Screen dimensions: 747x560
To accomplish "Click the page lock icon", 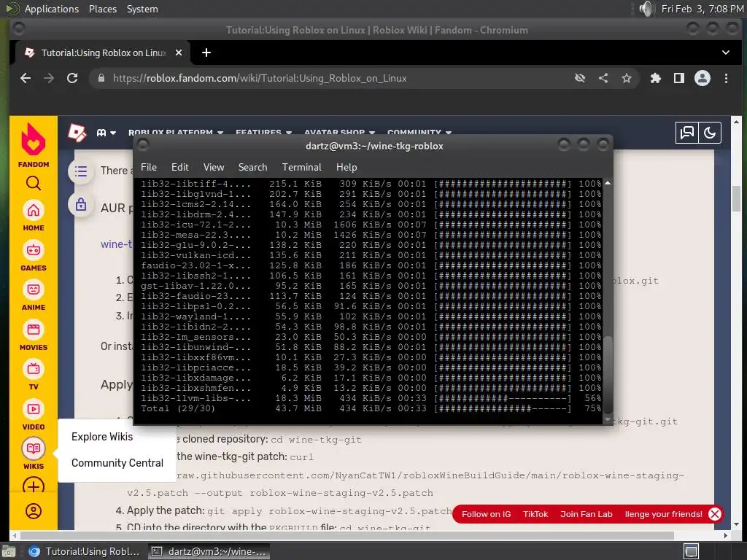I will click(80, 205).
